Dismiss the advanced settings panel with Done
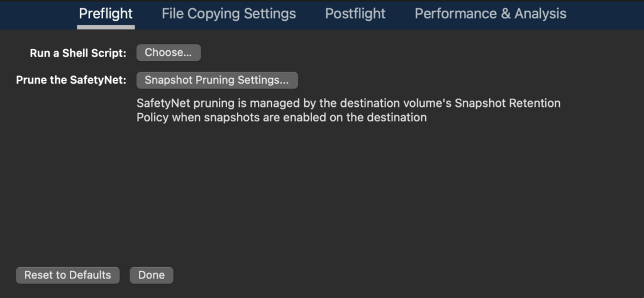This screenshot has width=644, height=298. pos(151,275)
